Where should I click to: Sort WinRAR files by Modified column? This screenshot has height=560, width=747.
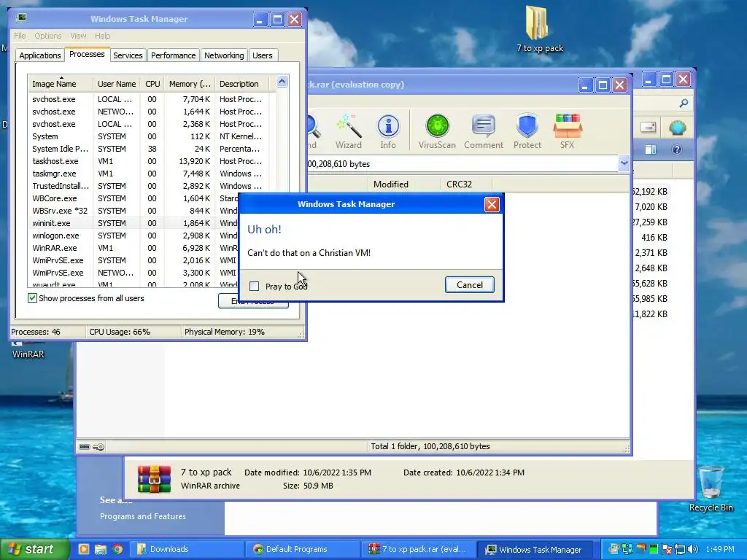point(403,184)
